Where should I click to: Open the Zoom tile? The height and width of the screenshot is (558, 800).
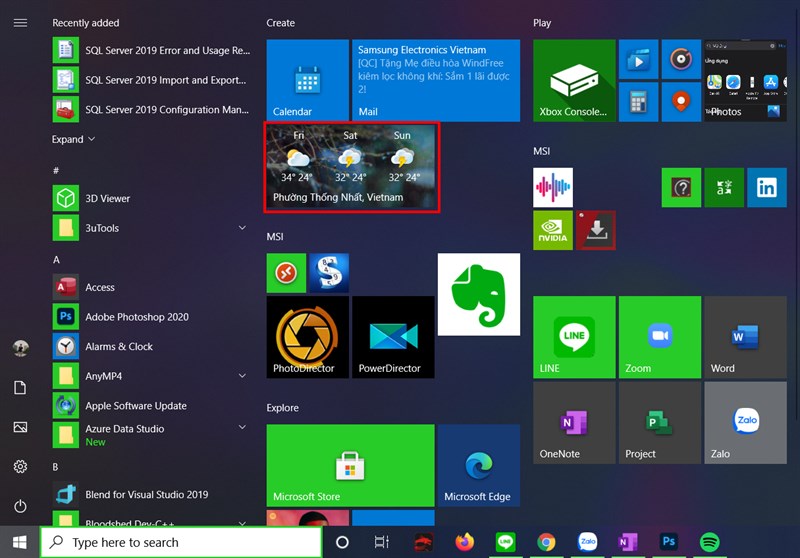[659, 337]
